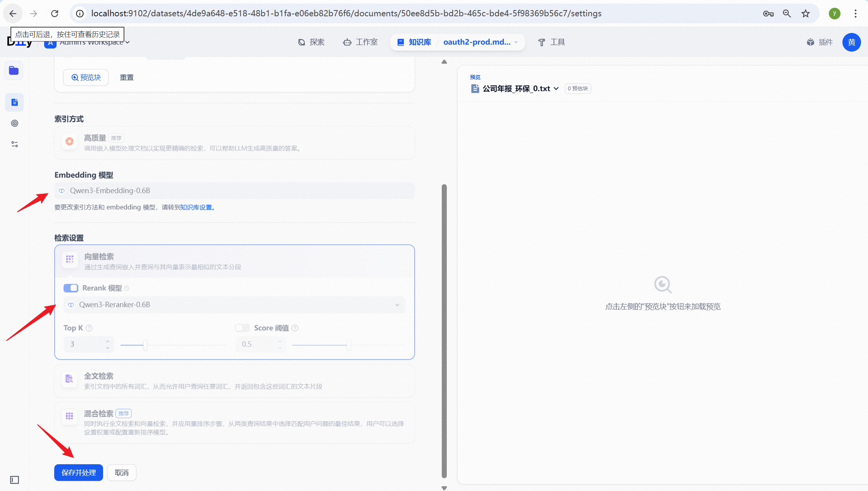Switch to the 工作室 tab
Screen dimensions: 868x491
[360, 42]
